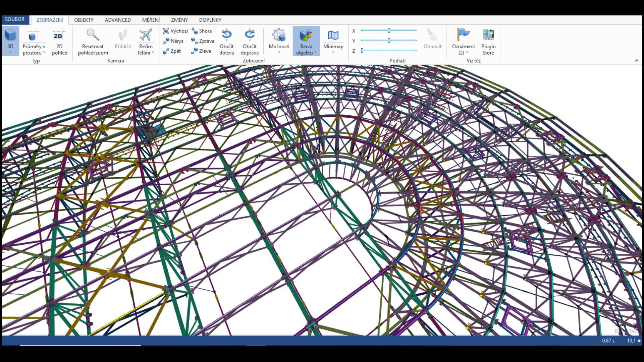Switch to the DOPLŇKY tab
Viewport: 644px width, 362px height.
pyautogui.click(x=210, y=20)
